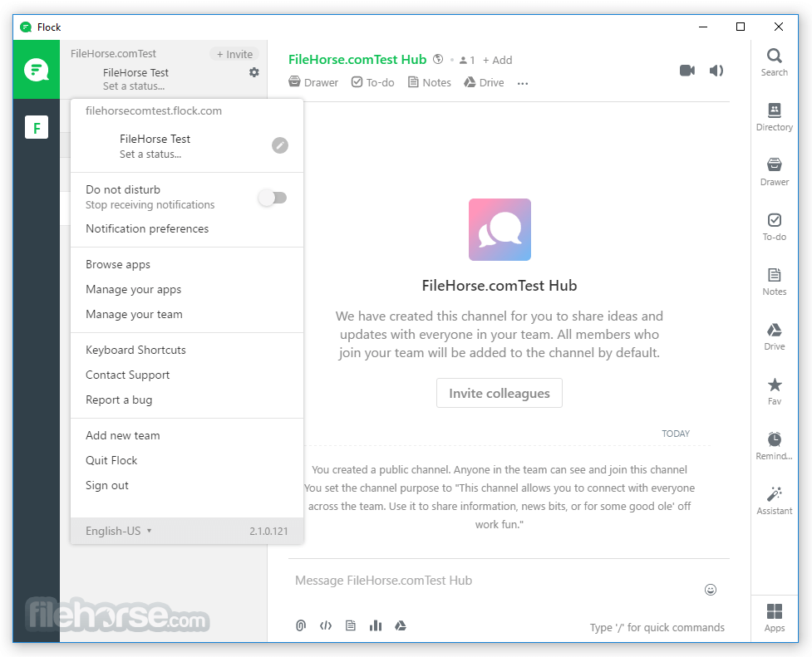This screenshot has height=657, width=812.
Task: Open Notification preferences
Action: click(147, 229)
